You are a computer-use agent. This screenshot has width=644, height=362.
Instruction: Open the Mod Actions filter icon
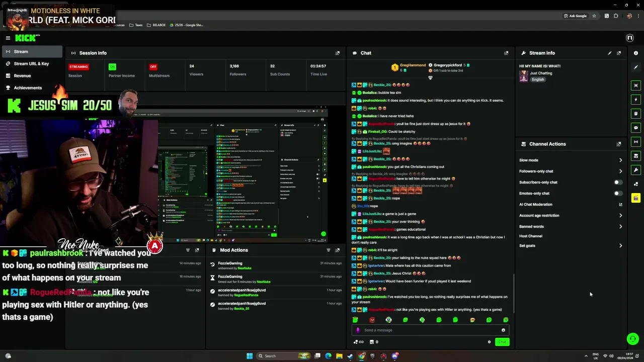[329, 250]
